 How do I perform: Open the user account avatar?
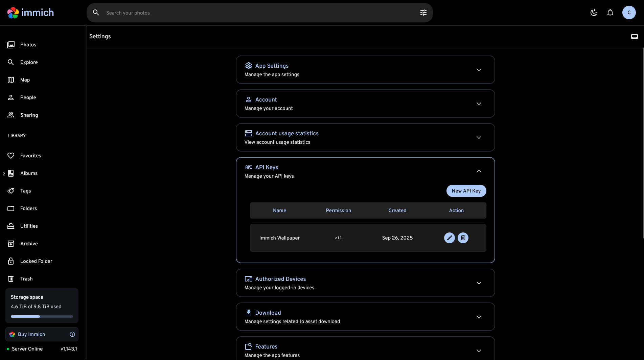(x=629, y=13)
